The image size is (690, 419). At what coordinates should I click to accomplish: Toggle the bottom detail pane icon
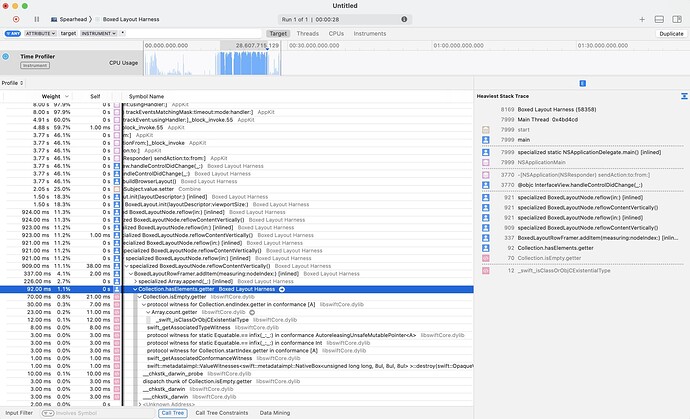tap(659, 19)
